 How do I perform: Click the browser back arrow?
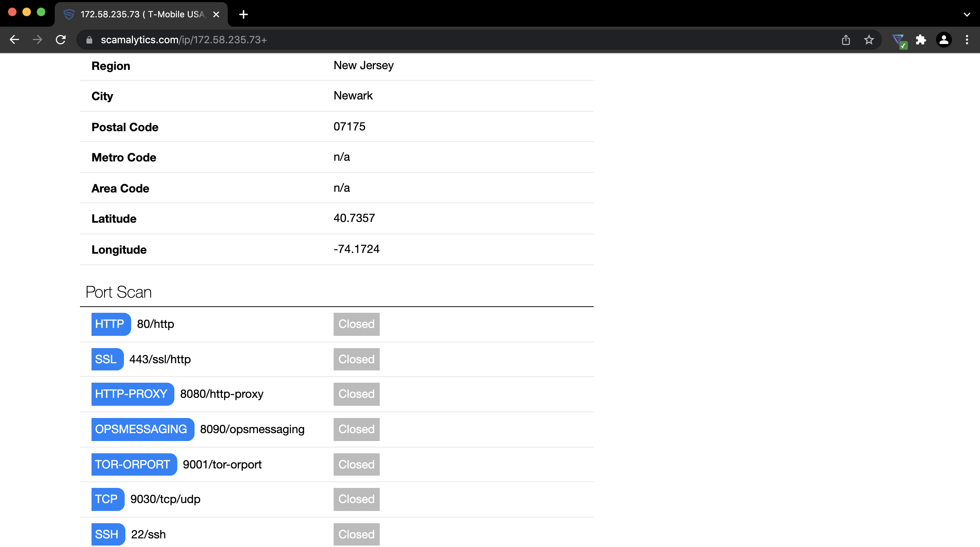14,40
